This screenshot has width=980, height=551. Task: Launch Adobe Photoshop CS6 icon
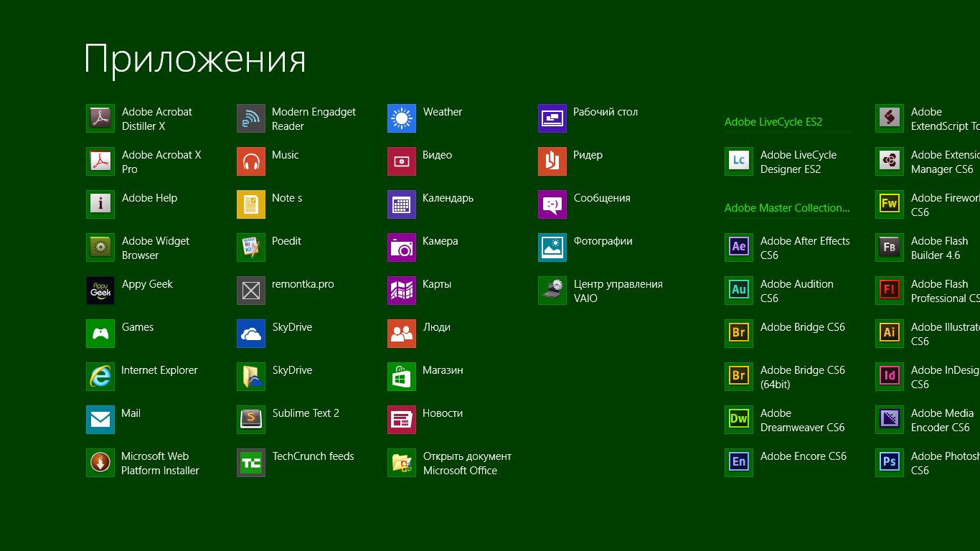[890, 463]
